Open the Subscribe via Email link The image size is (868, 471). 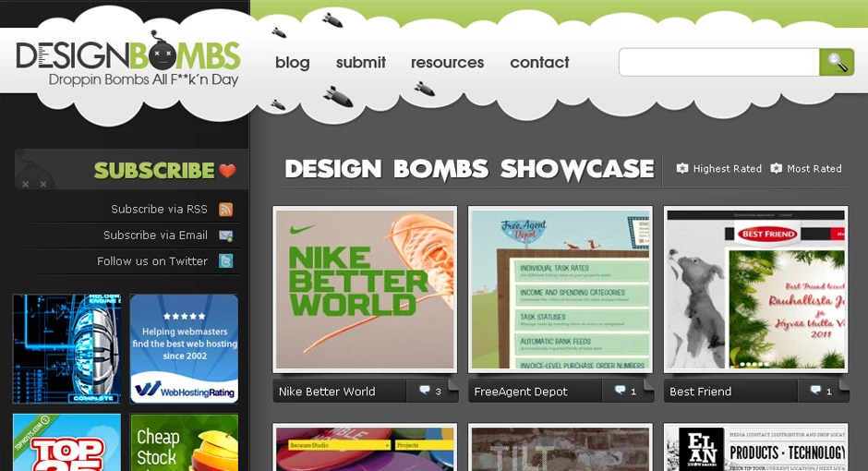tap(155, 235)
